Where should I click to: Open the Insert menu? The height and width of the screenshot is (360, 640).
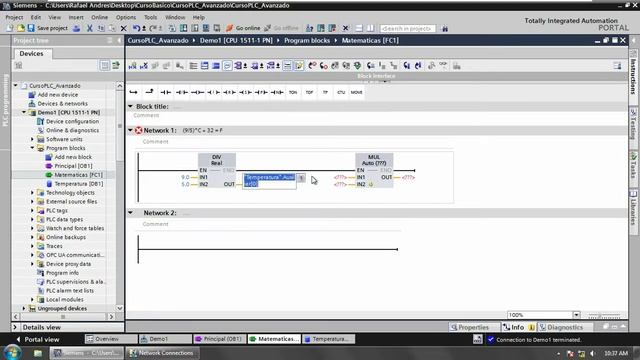tap(76, 17)
